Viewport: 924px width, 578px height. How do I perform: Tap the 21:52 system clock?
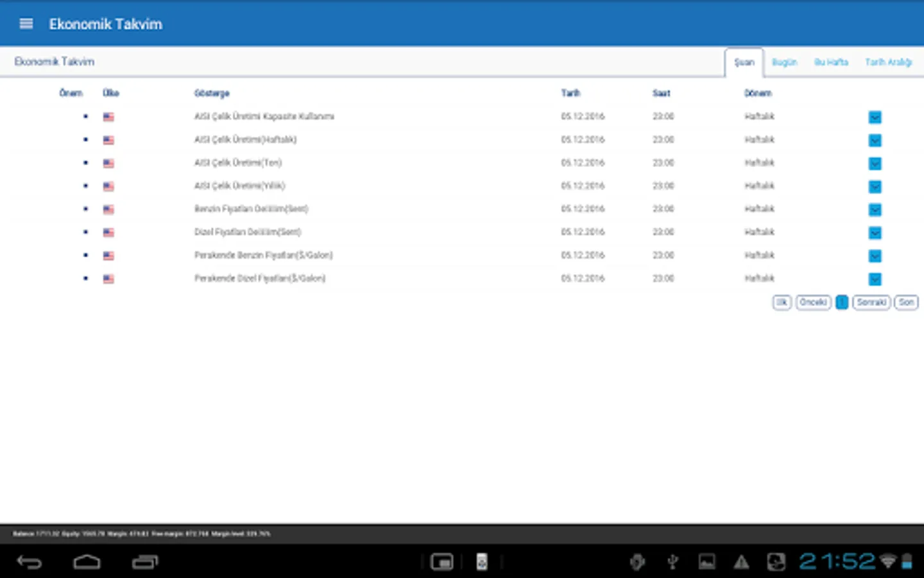coord(837,562)
